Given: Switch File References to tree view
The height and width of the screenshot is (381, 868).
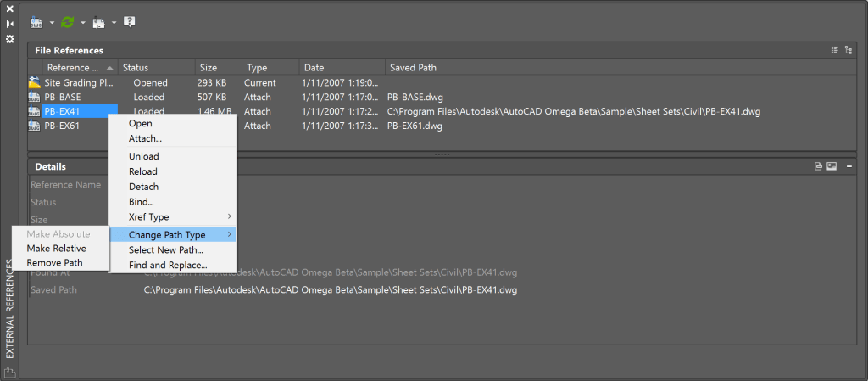Looking at the screenshot, I should (849, 51).
